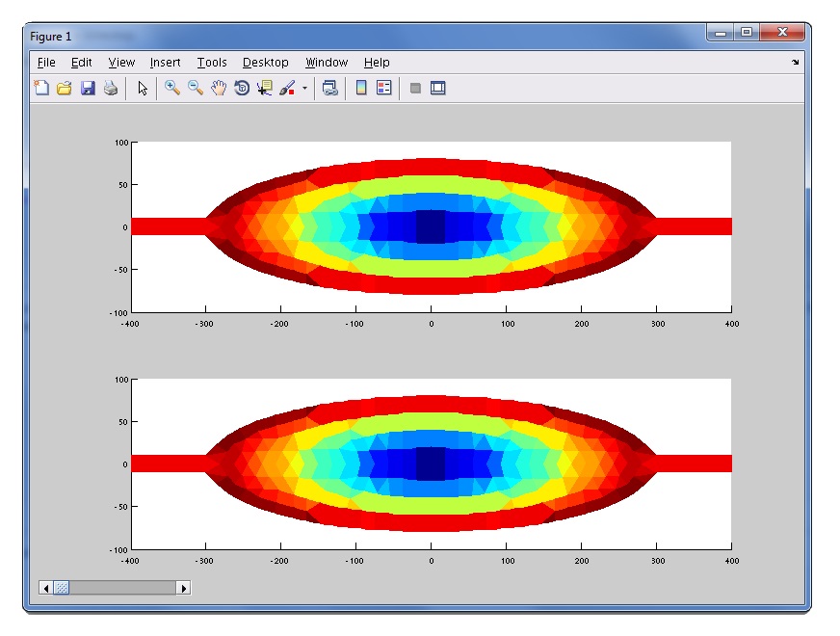
Task: Open the Insert menu
Action: tap(165, 62)
